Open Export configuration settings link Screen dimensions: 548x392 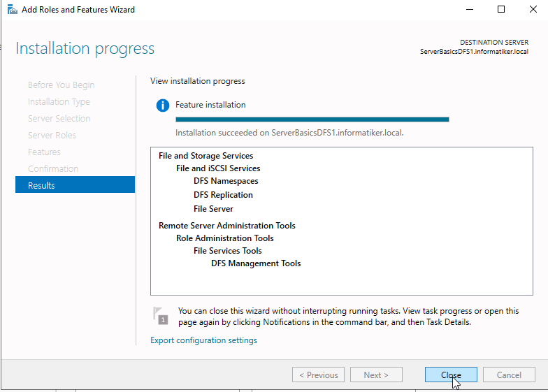pos(204,340)
